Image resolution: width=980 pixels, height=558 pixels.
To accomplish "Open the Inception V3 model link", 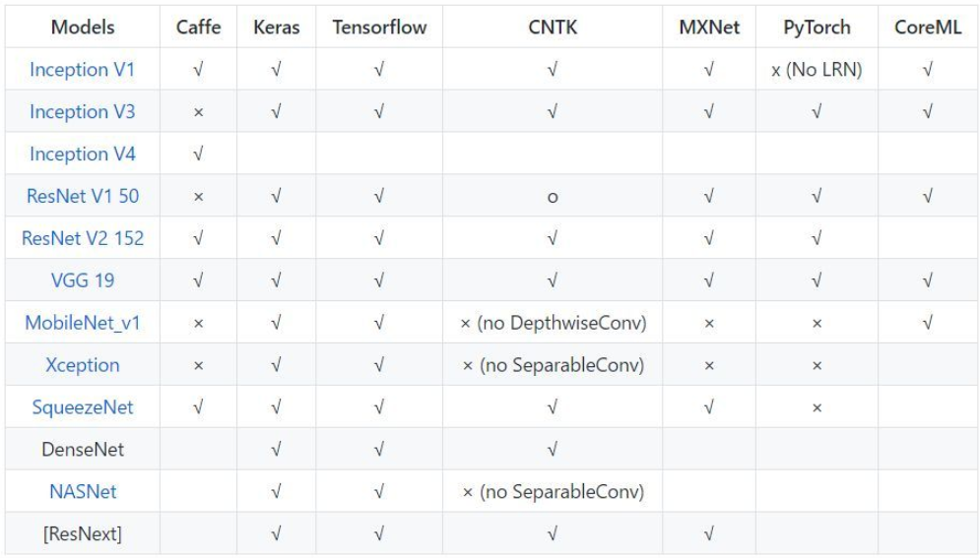I will click(x=83, y=112).
